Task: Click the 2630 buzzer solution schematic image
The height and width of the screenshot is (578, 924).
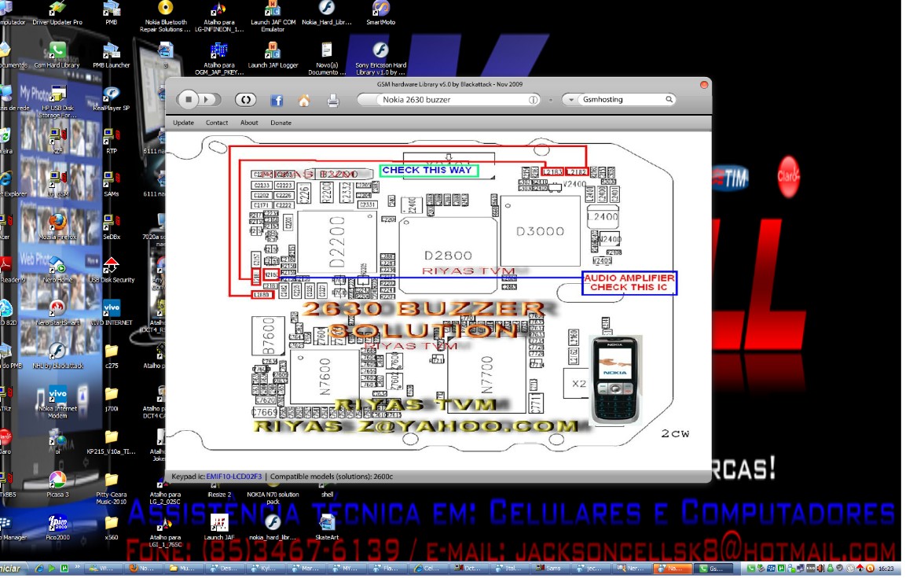Action: (x=438, y=300)
